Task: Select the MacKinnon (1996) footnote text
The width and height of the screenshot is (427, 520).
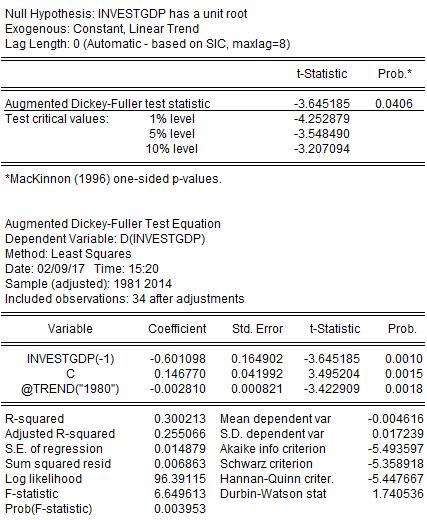Action: pos(113,179)
